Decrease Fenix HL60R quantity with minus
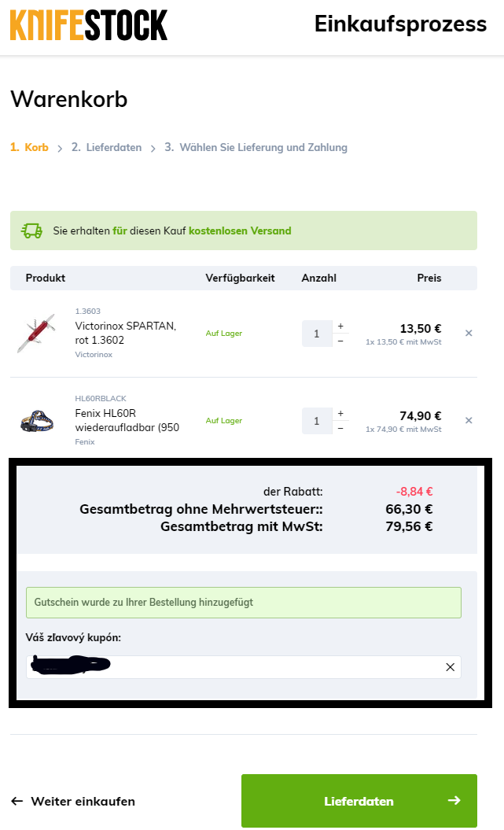504x830 pixels. (340, 428)
